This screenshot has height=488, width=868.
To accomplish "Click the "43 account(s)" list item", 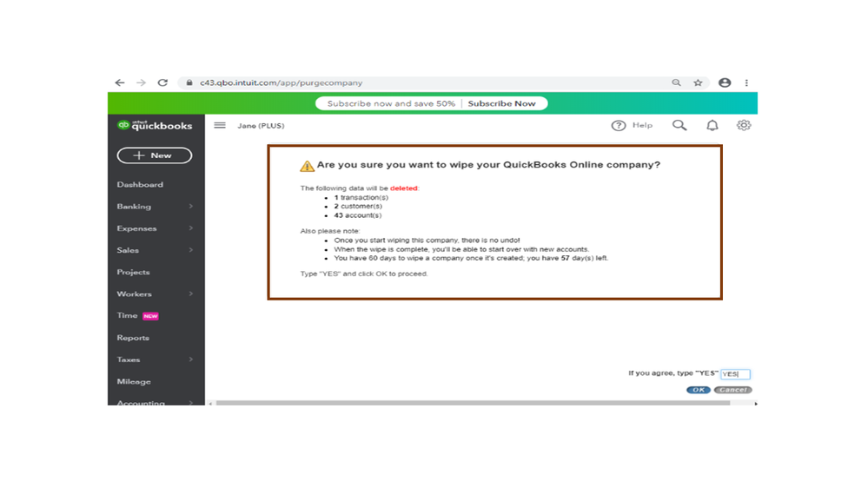I will point(358,215).
